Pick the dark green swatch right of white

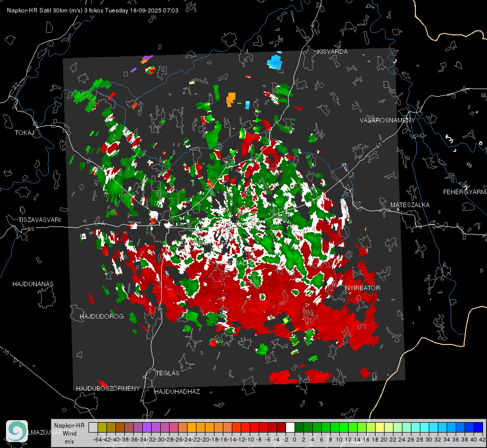point(299,427)
